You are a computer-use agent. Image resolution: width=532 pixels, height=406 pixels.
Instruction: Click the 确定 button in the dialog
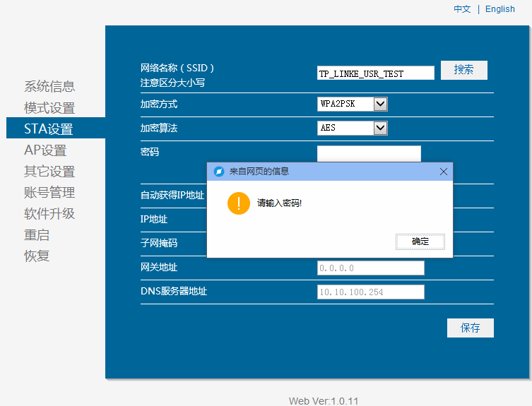point(420,241)
